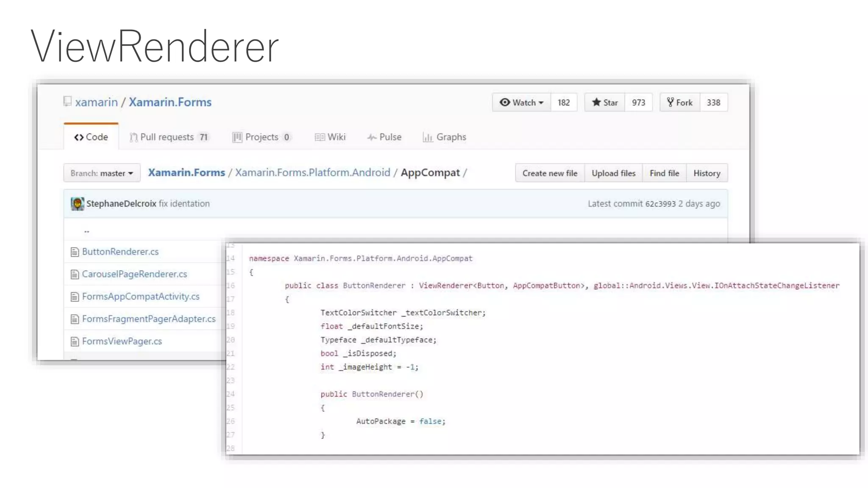Click the file icon next to FormsFragmentPagerAdapter.cs

point(75,319)
